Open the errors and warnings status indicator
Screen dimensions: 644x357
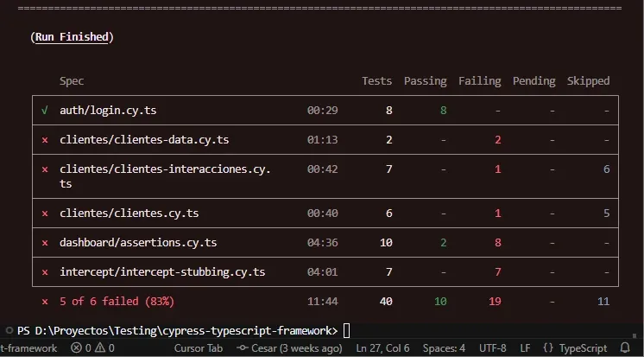pyautogui.click(x=92, y=348)
